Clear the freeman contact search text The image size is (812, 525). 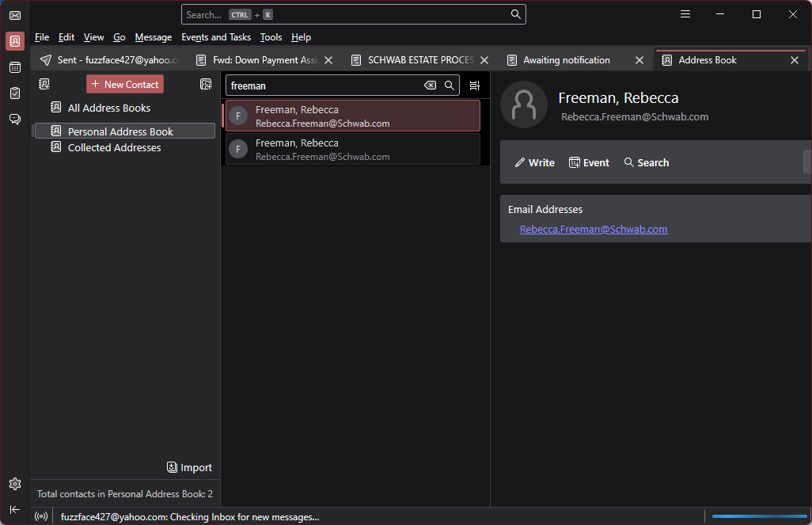[x=430, y=86]
